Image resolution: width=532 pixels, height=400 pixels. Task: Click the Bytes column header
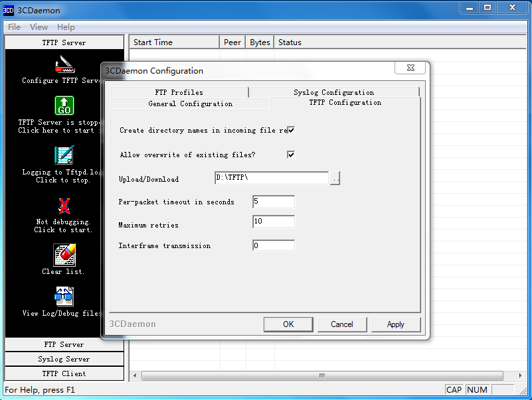260,42
